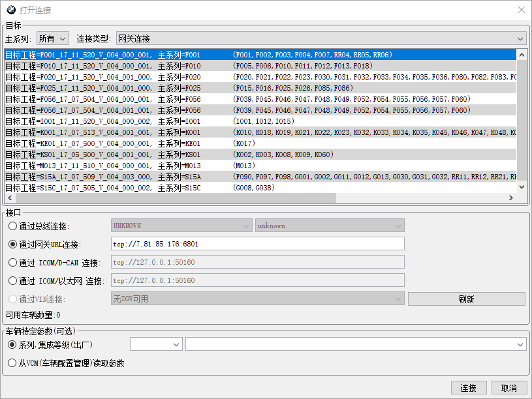The width and height of the screenshot is (532, 399).
Task: Select 通过VIN连接 radio button
Action: [x=12, y=299]
